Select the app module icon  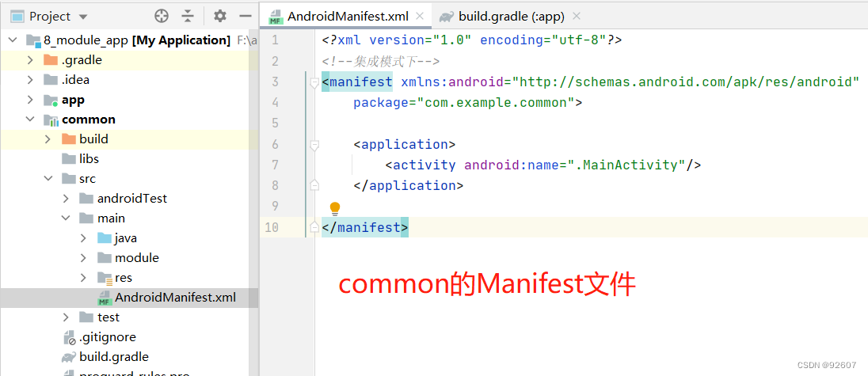(51, 100)
